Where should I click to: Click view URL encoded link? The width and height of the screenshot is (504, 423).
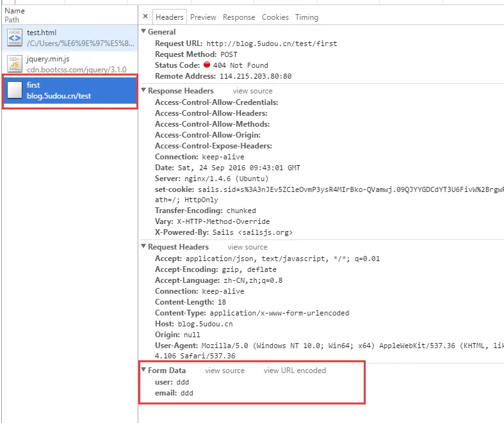click(295, 371)
